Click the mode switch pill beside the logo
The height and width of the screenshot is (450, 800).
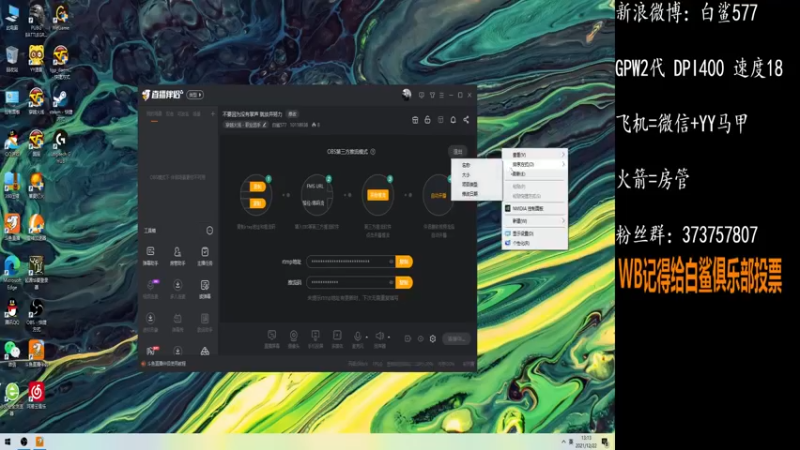coord(195,95)
